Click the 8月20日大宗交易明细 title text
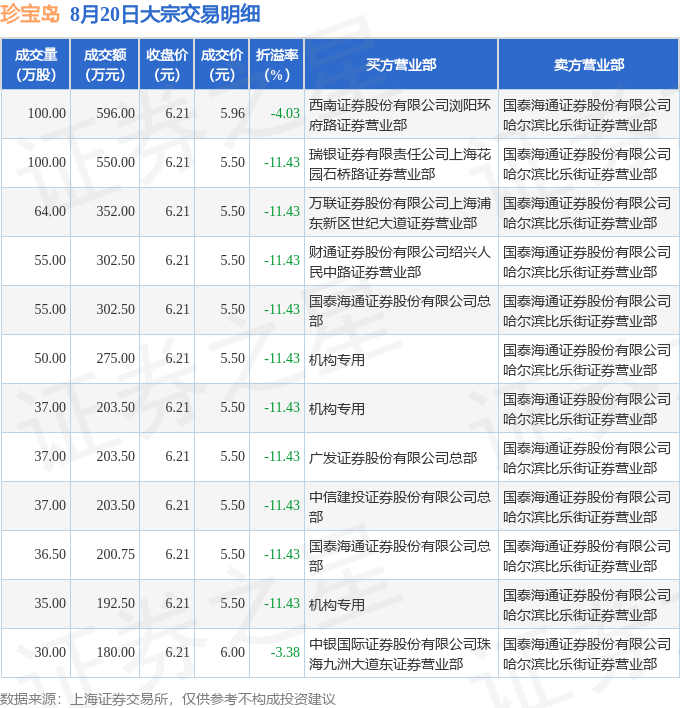This screenshot has height=708, width=680. 165,14
